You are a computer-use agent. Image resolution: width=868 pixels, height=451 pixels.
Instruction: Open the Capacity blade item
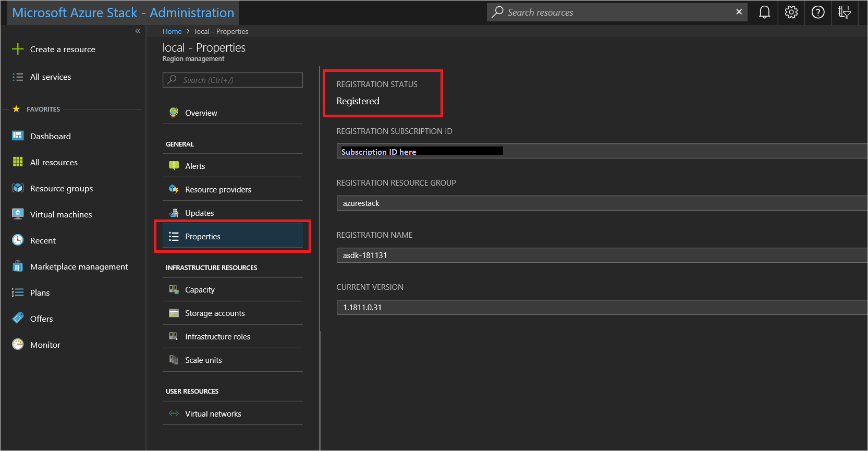pos(233,289)
